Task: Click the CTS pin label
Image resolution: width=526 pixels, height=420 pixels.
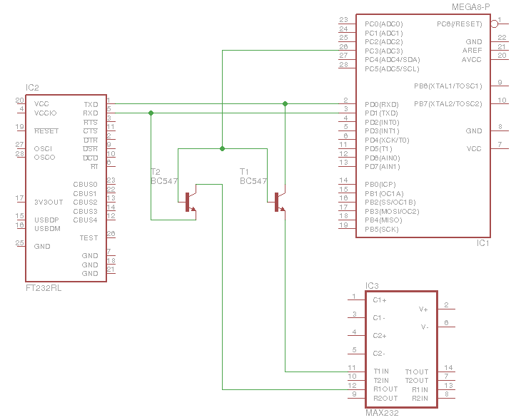Action: pos(91,131)
